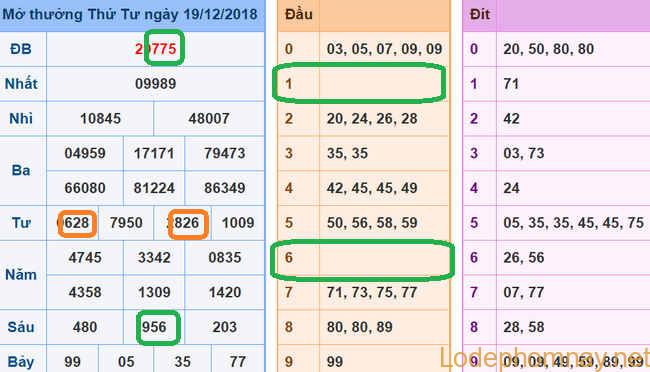The width and height of the screenshot is (650, 372).
Task: Click the special prize number ending 775
Action: click(x=156, y=49)
